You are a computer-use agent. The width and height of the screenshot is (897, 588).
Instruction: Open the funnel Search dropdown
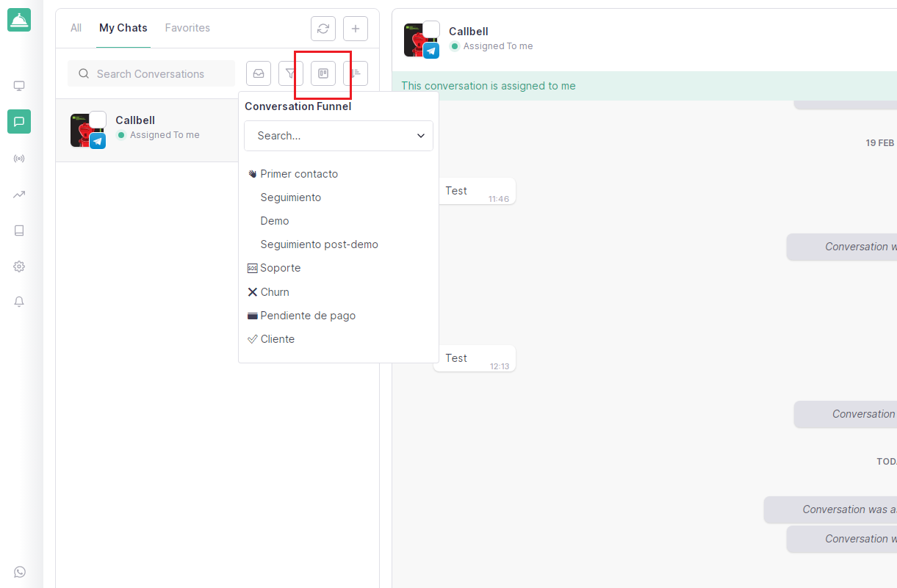click(x=339, y=136)
